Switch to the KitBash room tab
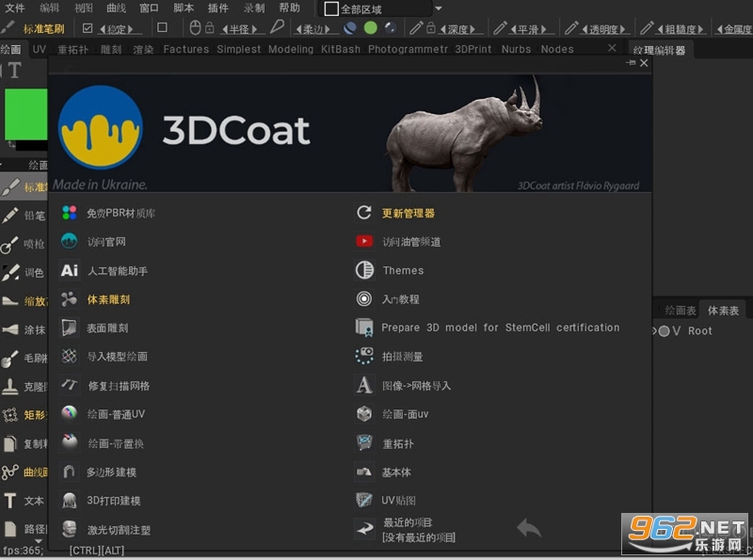 (x=341, y=49)
